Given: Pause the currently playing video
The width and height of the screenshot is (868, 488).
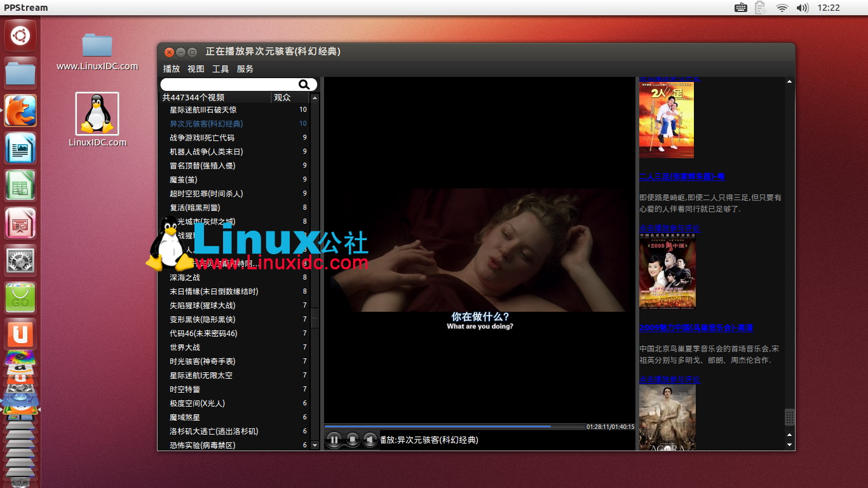Looking at the screenshot, I should point(334,440).
